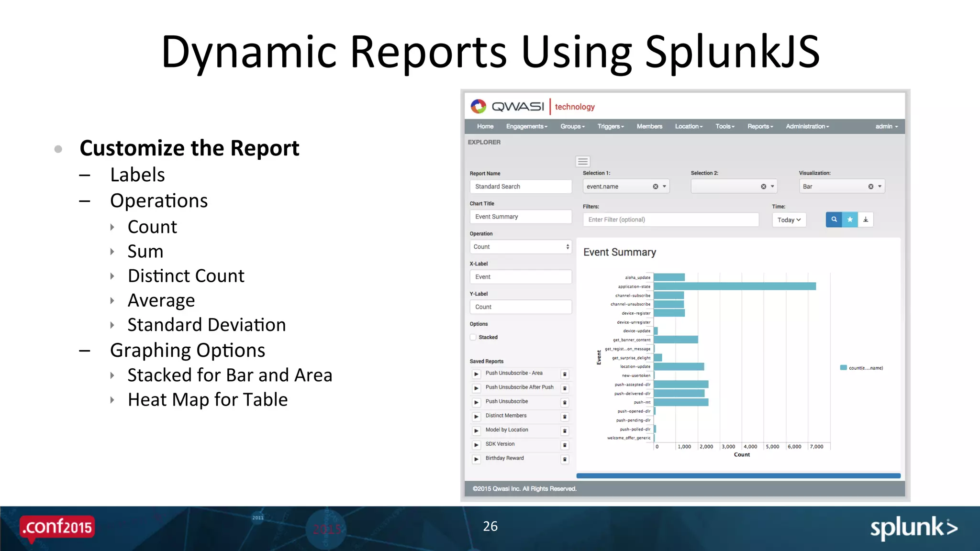
Task: Open Birthday Reward report link
Action: click(504, 458)
